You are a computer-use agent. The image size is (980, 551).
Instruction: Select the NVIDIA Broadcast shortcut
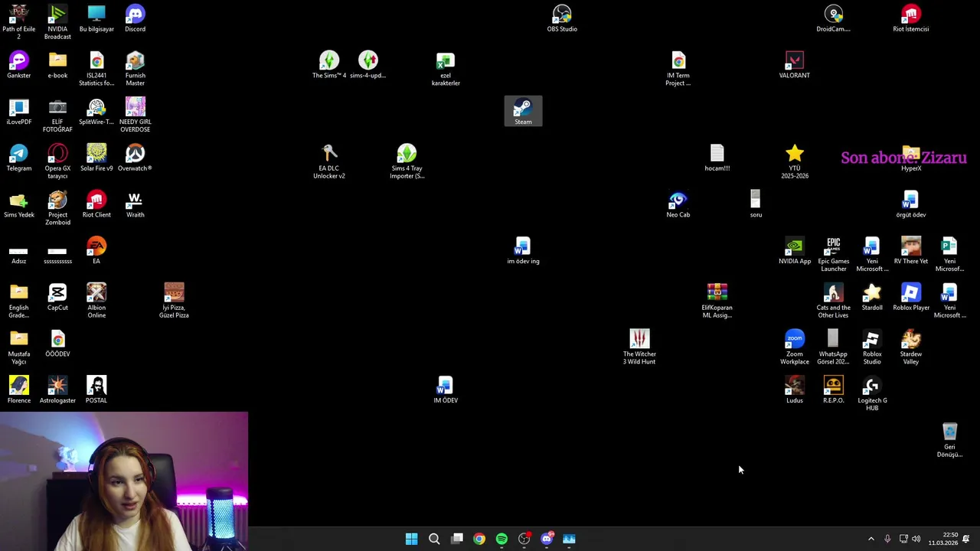(57, 22)
